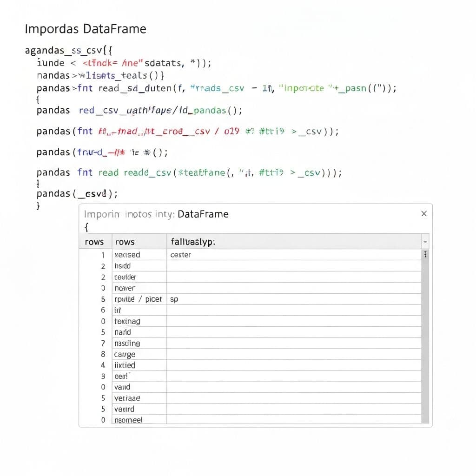Click the dotted scrollbar grip icon
The image size is (476, 476).
[425, 254]
